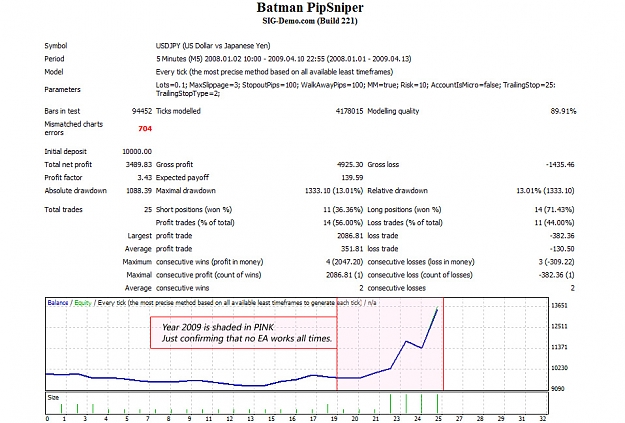Select the consecutive loss value '-382.36 (1)'
The width and height of the screenshot is (625, 423).
click(x=556, y=275)
